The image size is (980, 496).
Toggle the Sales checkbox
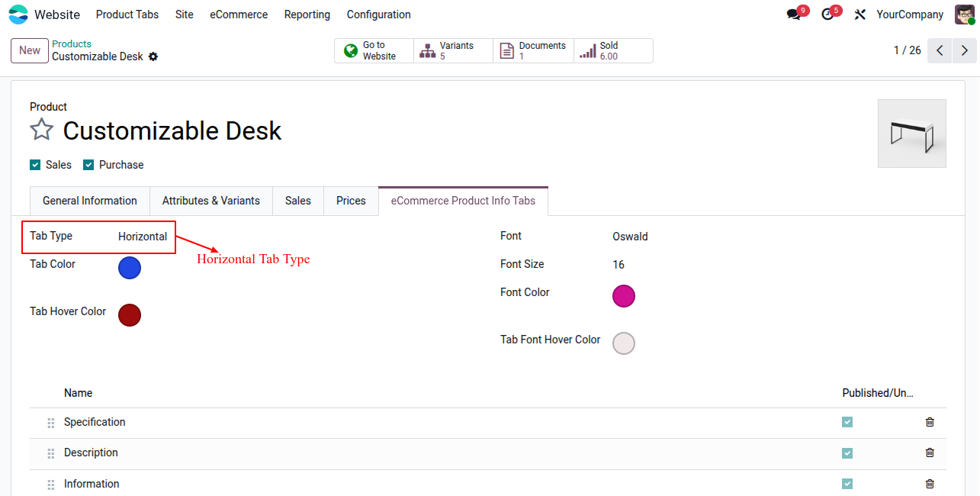tap(35, 165)
